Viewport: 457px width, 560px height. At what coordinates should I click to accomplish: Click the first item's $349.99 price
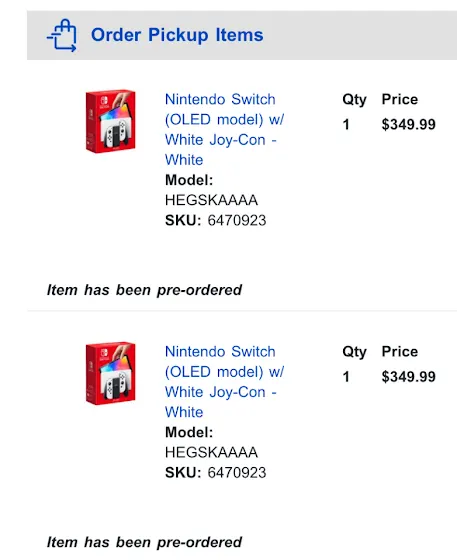408,124
